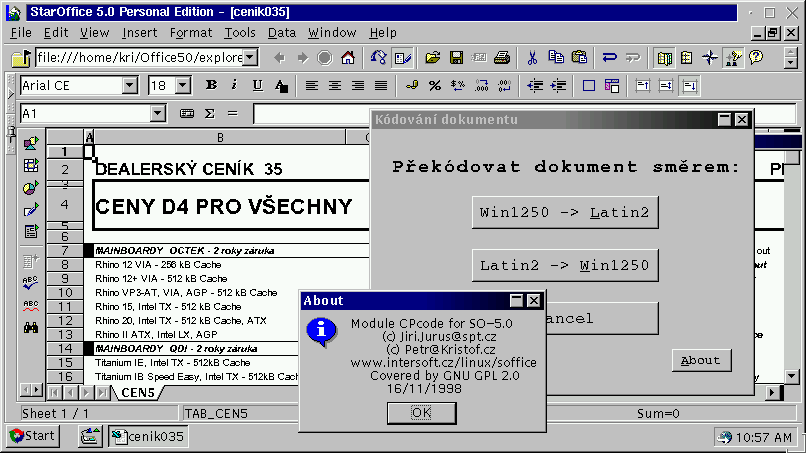
Task: Click cell 'Rhino 12 VIA - 256 kB Cache'
Action: [158, 265]
